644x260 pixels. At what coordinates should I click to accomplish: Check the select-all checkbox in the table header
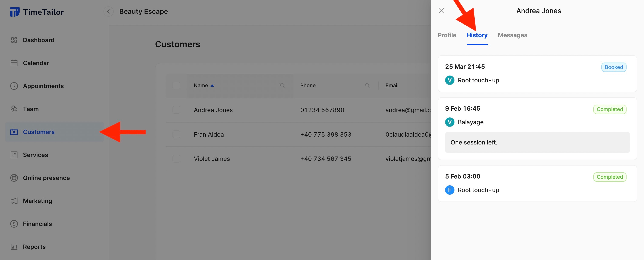[176, 85]
